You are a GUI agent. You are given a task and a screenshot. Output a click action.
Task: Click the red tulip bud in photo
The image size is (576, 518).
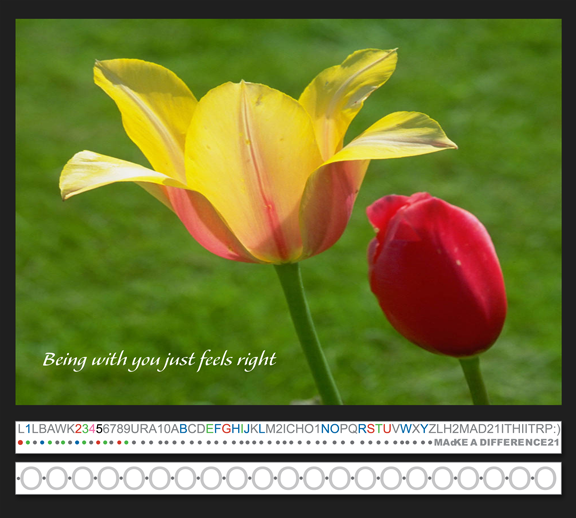click(x=437, y=274)
